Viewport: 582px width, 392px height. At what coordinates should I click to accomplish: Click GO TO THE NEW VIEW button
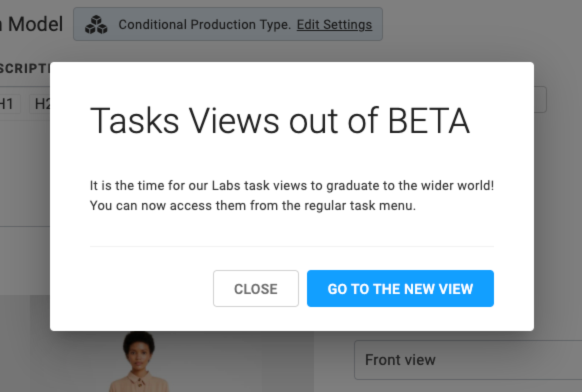tap(400, 288)
